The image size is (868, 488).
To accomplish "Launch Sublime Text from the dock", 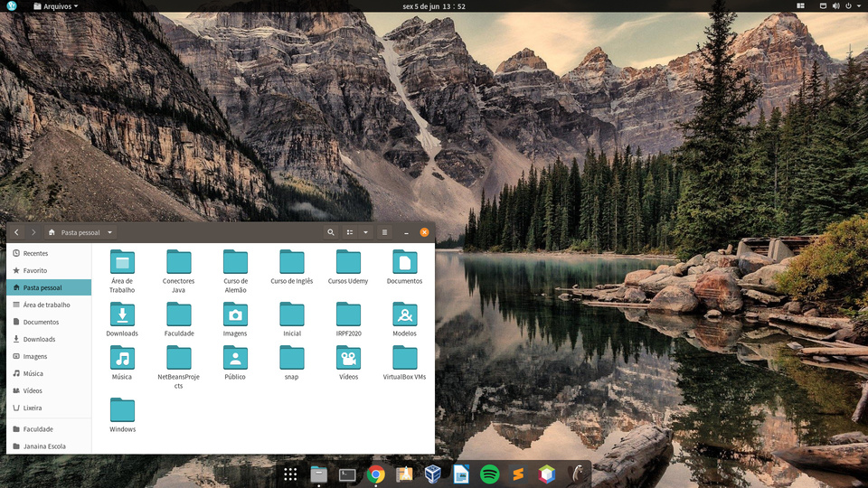I will [518, 474].
